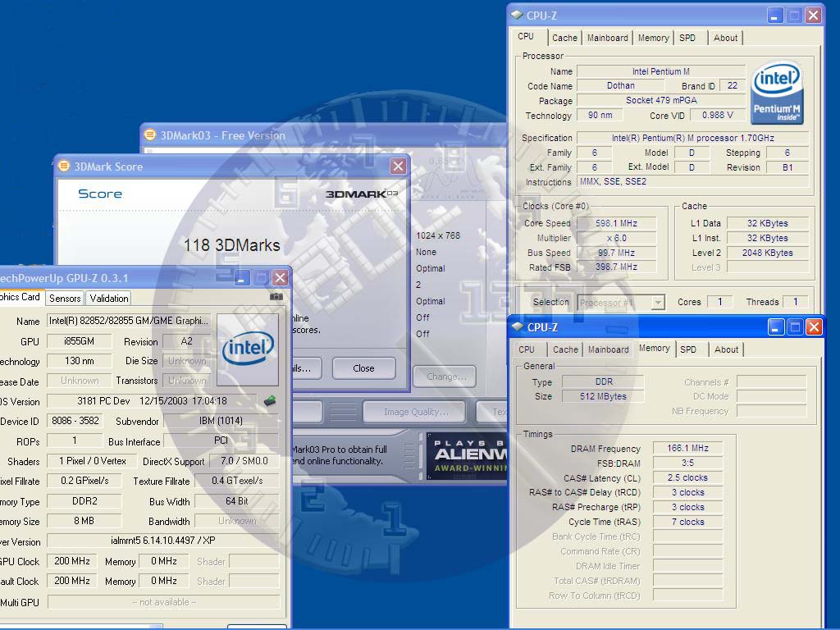Open the Processor selection dropdown
This screenshot has width=840, height=630.
point(658,303)
